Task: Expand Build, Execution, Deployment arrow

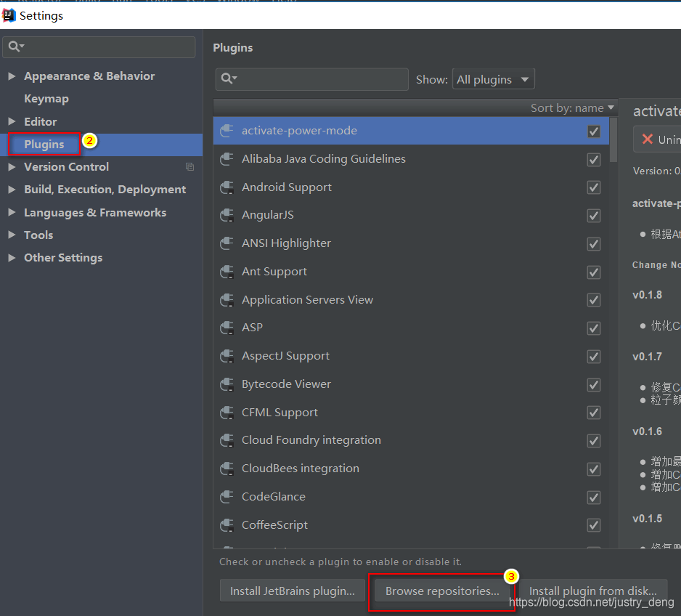Action: [x=12, y=190]
